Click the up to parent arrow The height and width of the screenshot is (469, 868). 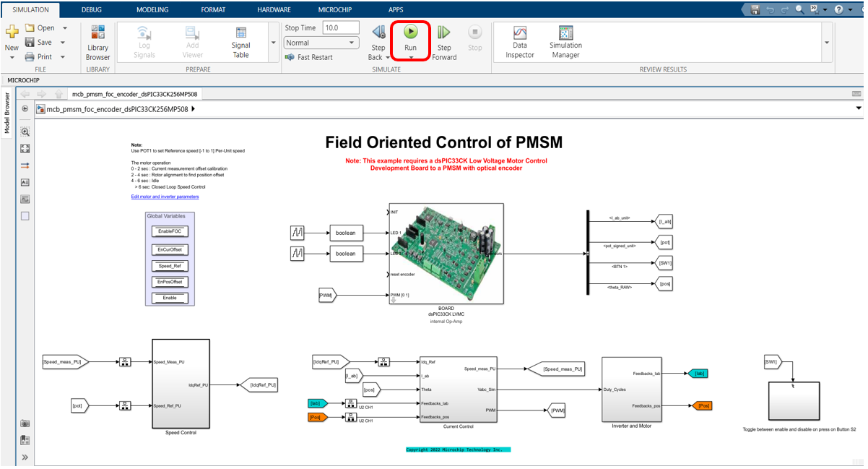coord(58,94)
